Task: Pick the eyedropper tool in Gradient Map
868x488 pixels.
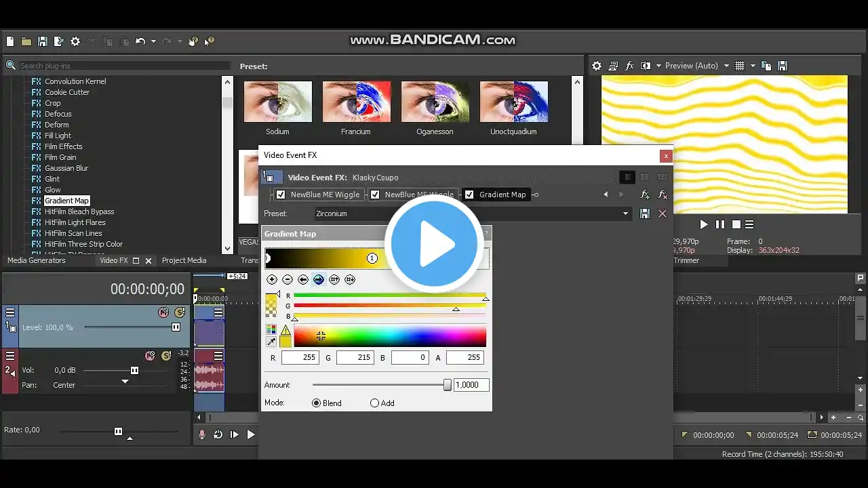Action: point(271,342)
